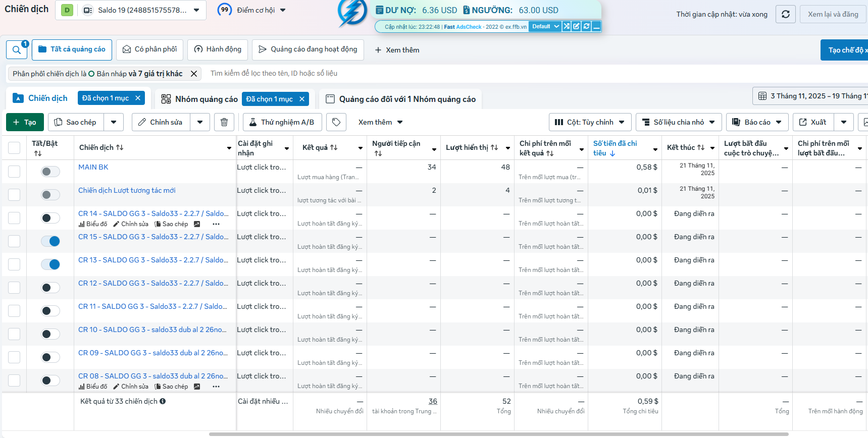This screenshot has width=868, height=438.
Task: Open the CR 08 row's Biểu đồ chart
Action: 93,387
